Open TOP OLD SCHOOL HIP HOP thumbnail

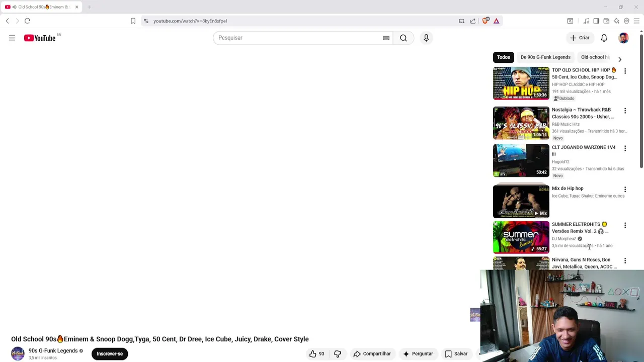pos(521,83)
